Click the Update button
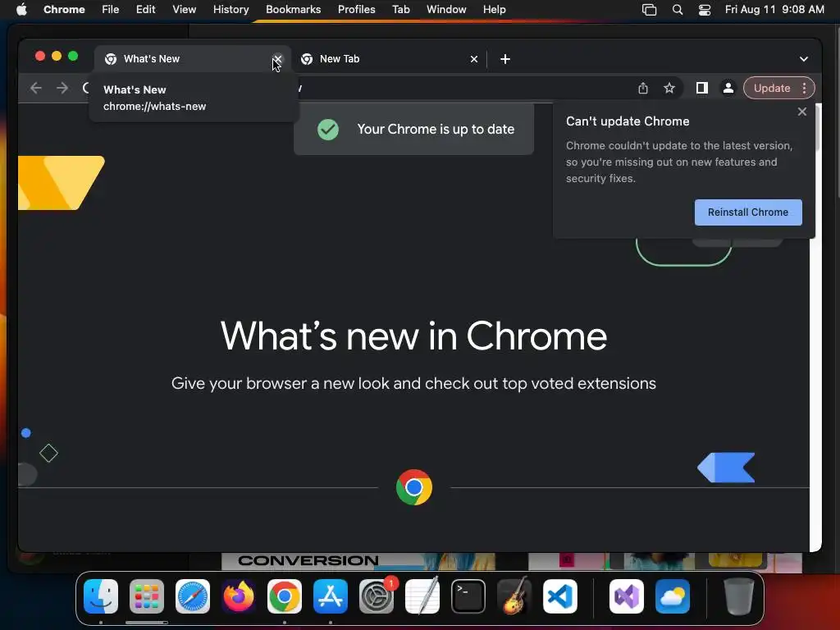 point(771,89)
